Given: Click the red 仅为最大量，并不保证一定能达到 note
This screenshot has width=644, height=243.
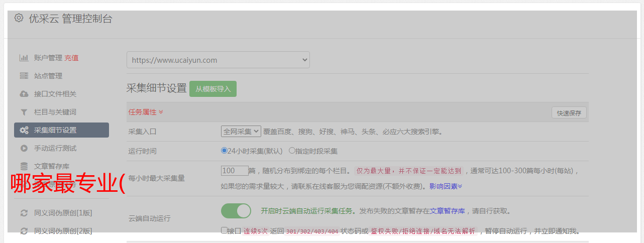Looking at the screenshot, I should [x=409, y=171].
